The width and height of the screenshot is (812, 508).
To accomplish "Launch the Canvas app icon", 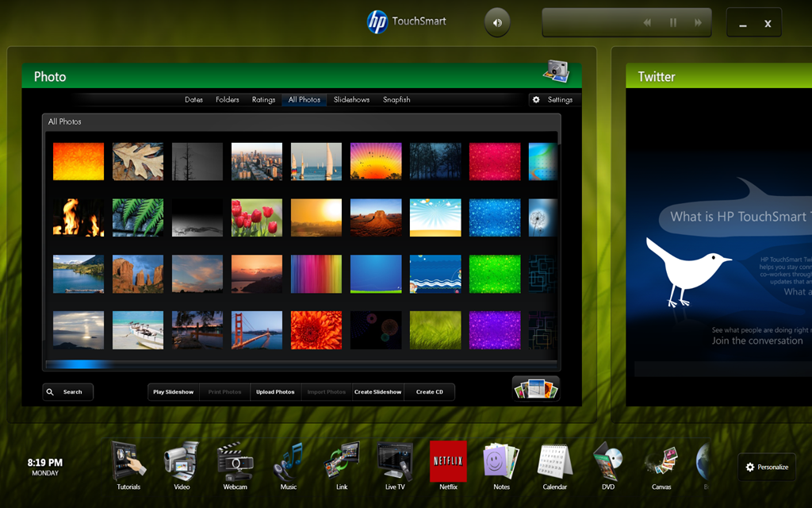I will (x=661, y=461).
